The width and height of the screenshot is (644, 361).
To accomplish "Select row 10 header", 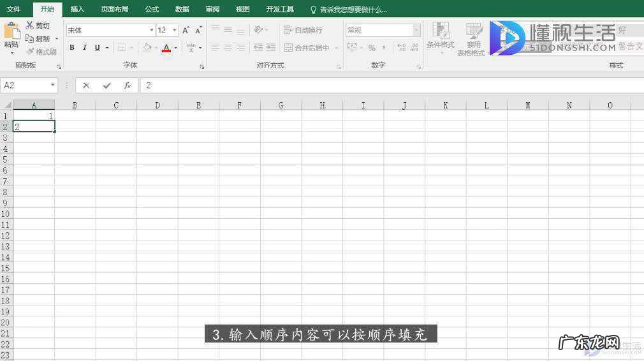I will point(6,214).
